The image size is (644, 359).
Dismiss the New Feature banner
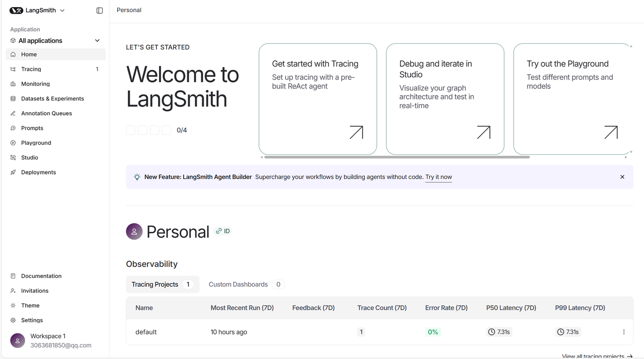(x=622, y=177)
